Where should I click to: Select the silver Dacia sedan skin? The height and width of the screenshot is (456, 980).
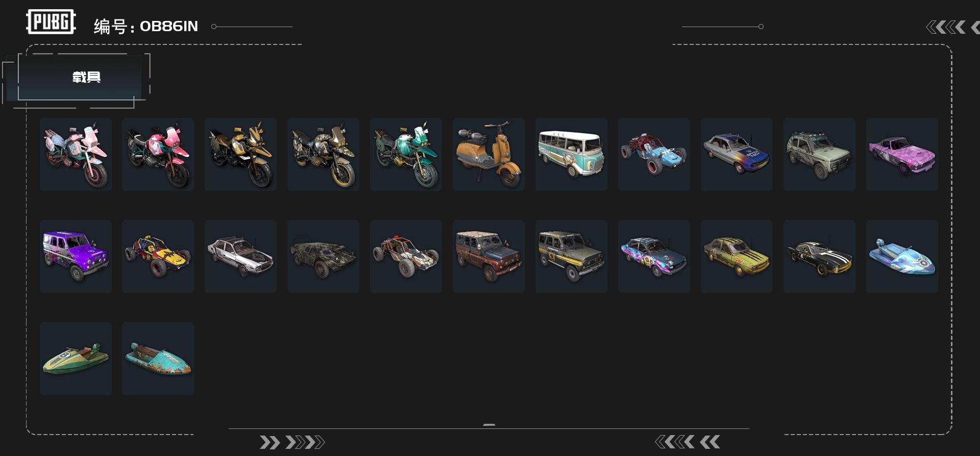[x=240, y=256]
